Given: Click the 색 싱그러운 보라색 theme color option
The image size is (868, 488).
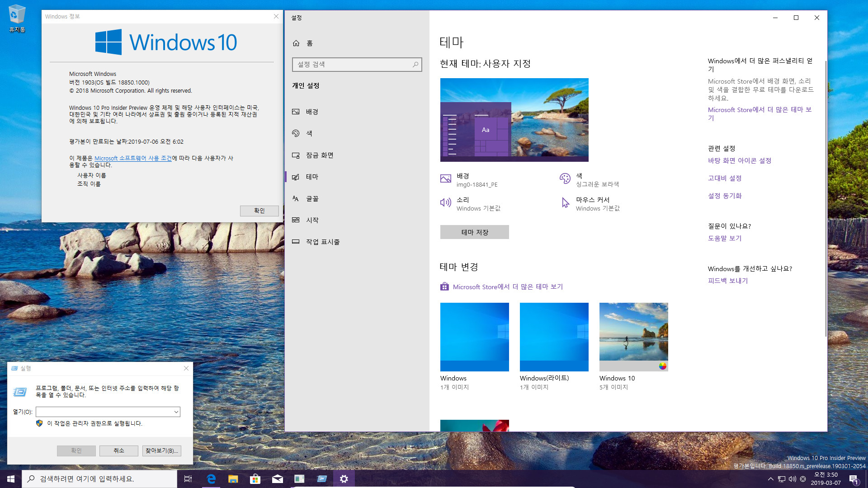Looking at the screenshot, I should click(590, 180).
